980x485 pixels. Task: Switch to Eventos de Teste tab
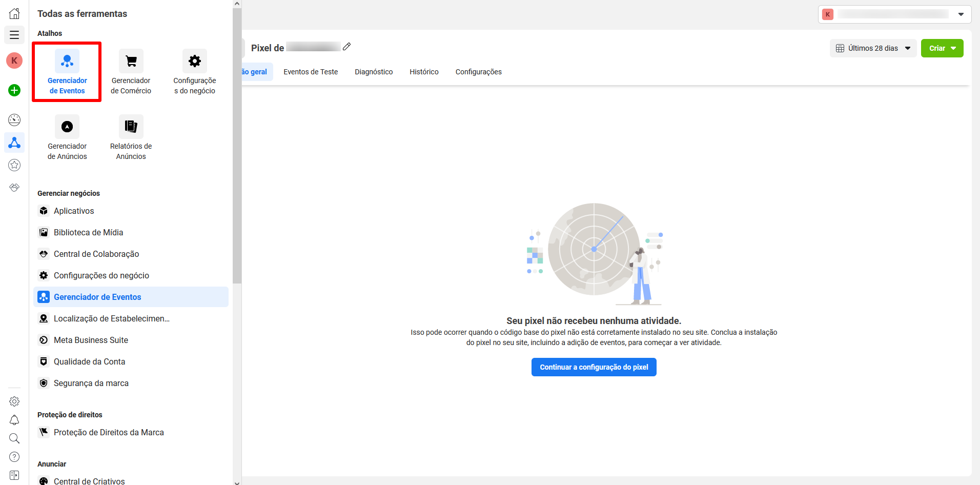tap(311, 72)
